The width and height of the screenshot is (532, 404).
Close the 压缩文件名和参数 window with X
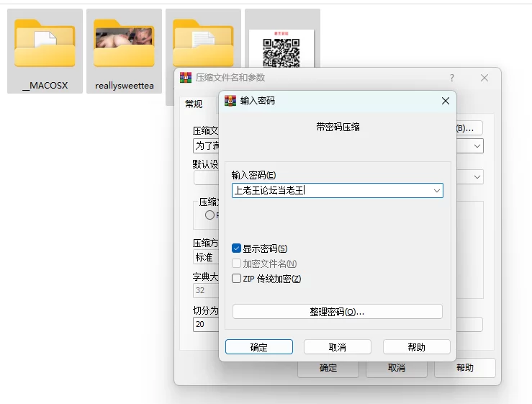(x=484, y=78)
